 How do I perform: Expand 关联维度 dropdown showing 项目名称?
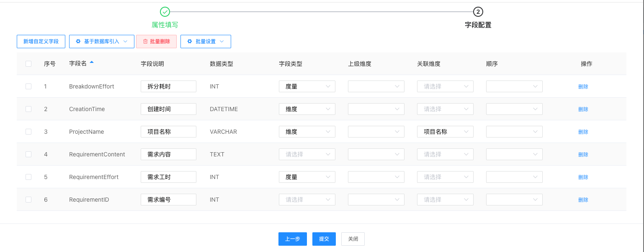445,132
